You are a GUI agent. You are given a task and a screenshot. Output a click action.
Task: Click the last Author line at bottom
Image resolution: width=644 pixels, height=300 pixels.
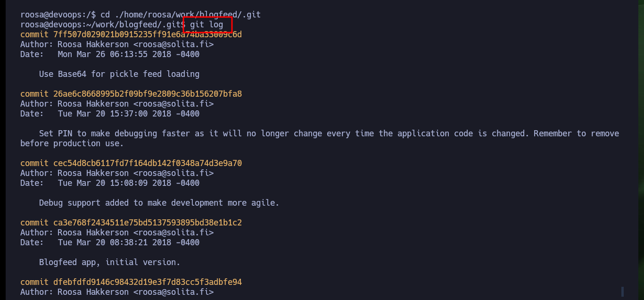[x=117, y=292]
